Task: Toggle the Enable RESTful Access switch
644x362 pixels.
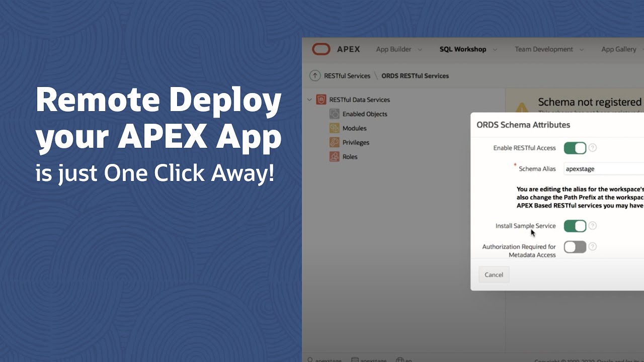Action: click(575, 148)
